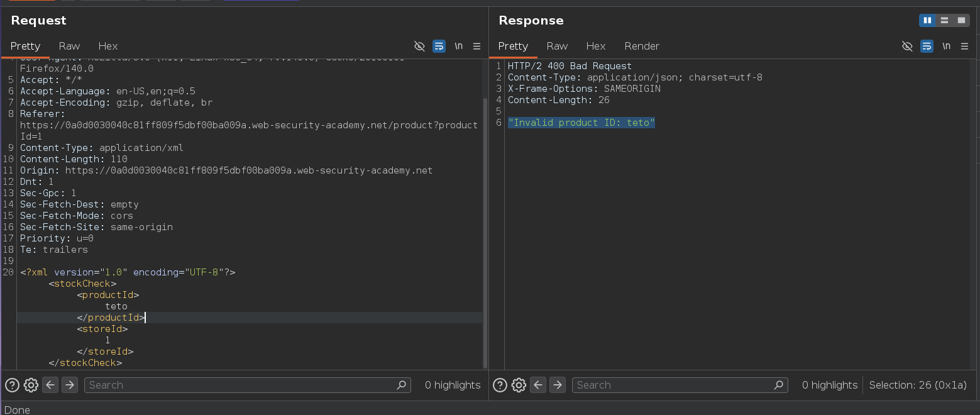980x415 pixels.
Task: Go to next Response search match
Action: click(557, 385)
